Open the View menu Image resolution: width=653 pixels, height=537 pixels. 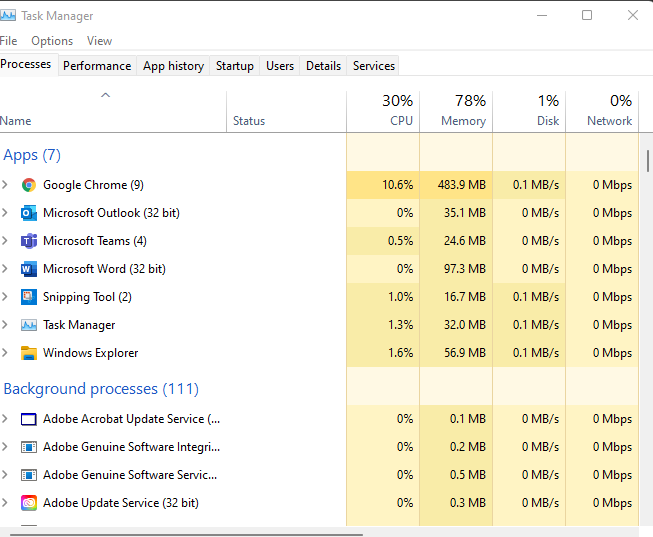click(99, 41)
